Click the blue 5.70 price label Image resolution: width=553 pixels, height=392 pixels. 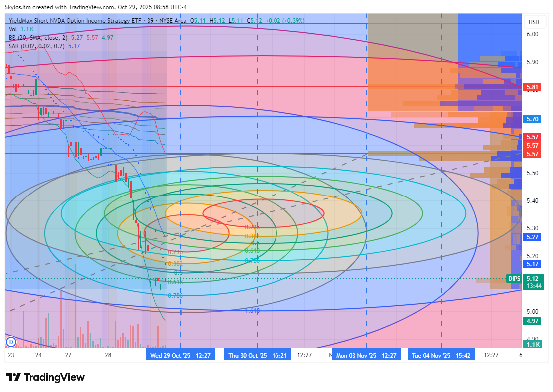click(x=532, y=119)
